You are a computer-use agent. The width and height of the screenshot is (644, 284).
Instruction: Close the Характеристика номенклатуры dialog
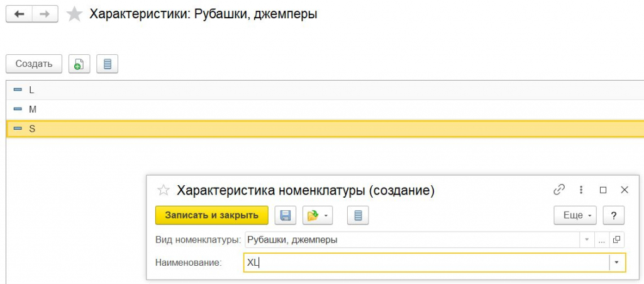point(625,190)
